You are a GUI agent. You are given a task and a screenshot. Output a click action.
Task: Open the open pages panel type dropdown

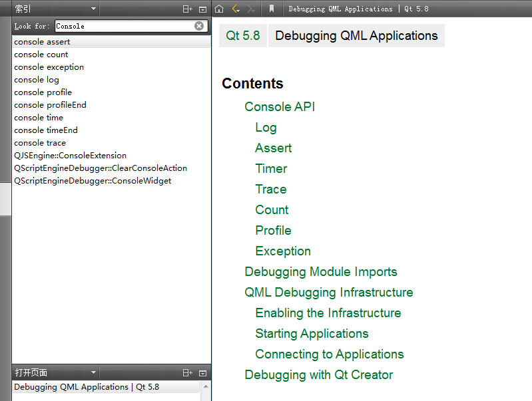pos(56,373)
